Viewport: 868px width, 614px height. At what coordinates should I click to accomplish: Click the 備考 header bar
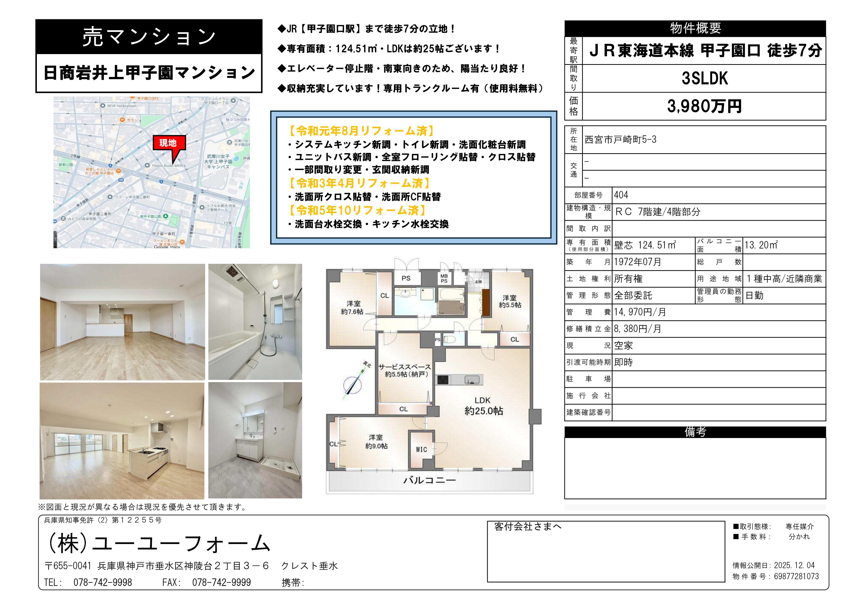pos(695,432)
